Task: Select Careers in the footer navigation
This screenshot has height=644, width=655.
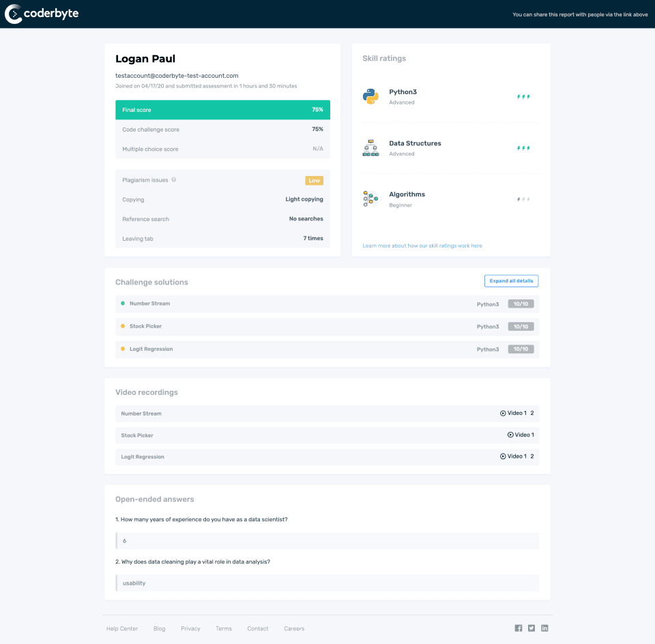Action: [293, 628]
